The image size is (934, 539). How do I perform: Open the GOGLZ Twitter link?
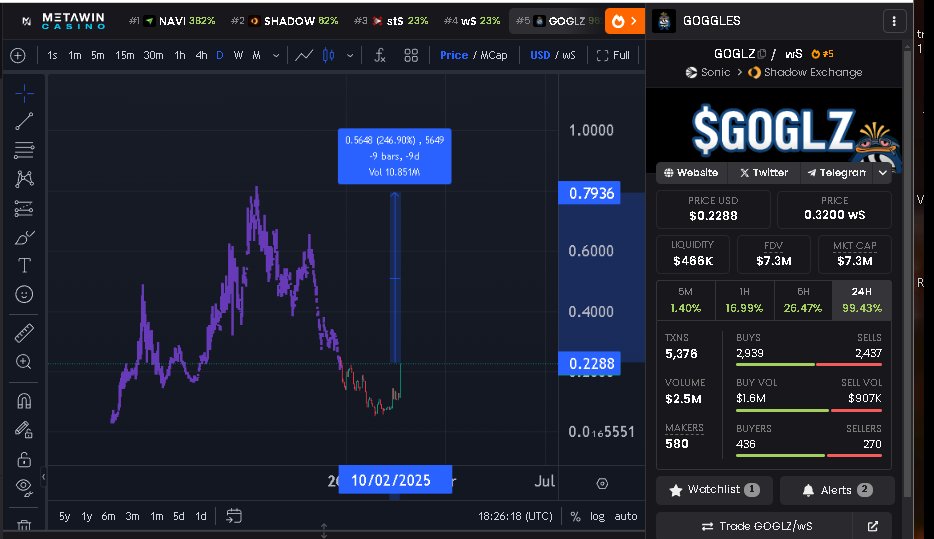764,173
